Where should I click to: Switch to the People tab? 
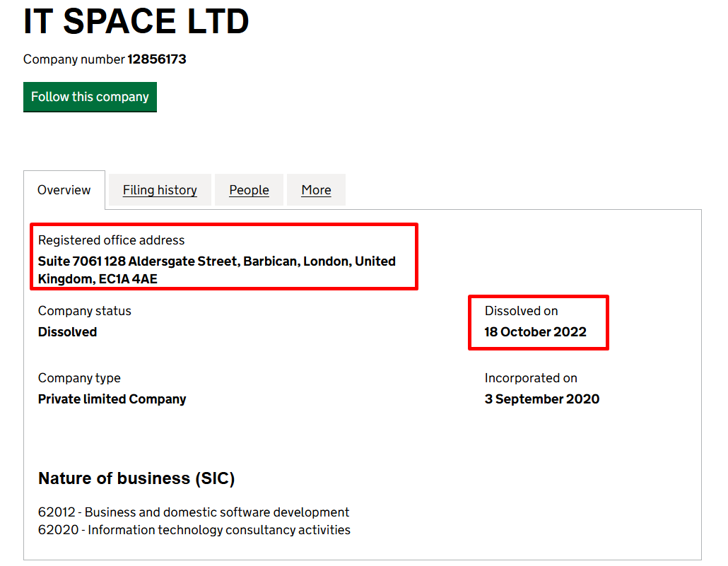249,190
